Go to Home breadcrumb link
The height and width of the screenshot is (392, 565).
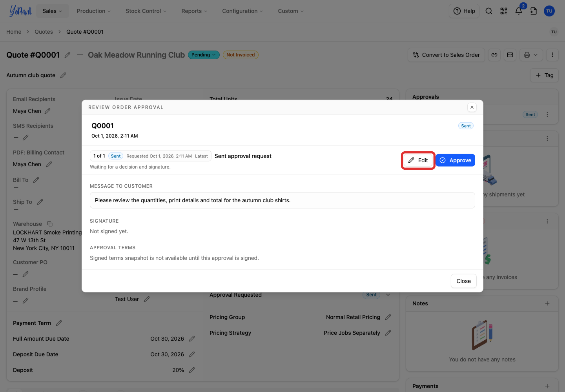tap(14, 32)
